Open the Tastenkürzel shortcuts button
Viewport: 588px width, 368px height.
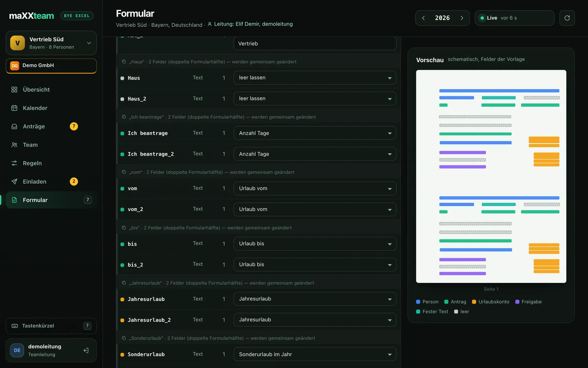pyautogui.click(x=51, y=326)
